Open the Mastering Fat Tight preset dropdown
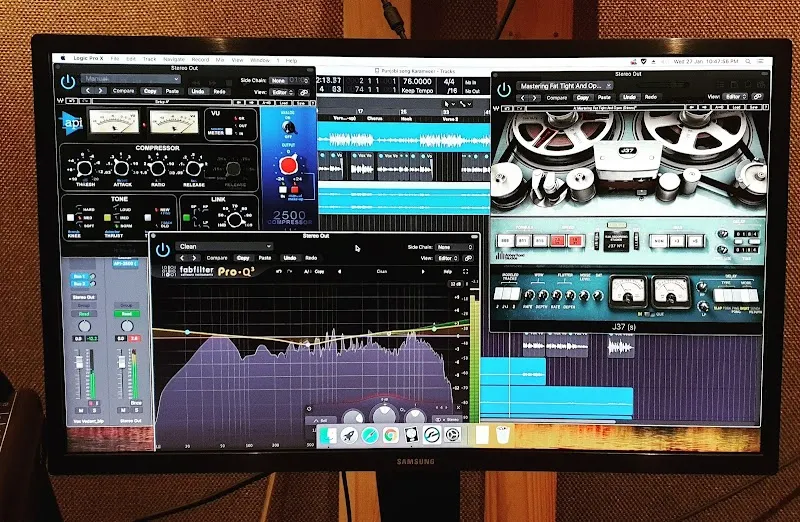The width and height of the screenshot is (800, 522). (564, 86)
